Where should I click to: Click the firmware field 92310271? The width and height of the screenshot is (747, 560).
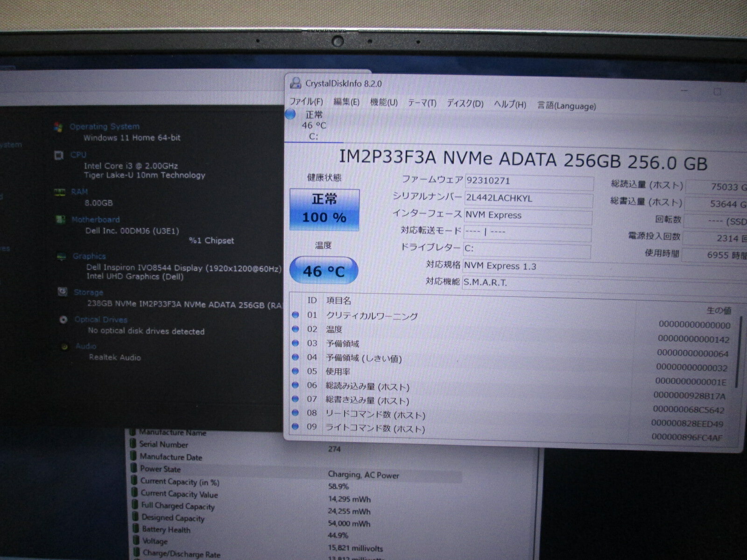point(529,182)
